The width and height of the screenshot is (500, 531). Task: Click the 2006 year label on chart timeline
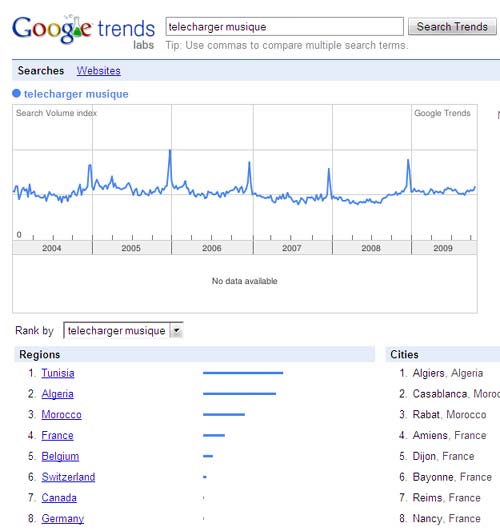(x=212, y=248)
